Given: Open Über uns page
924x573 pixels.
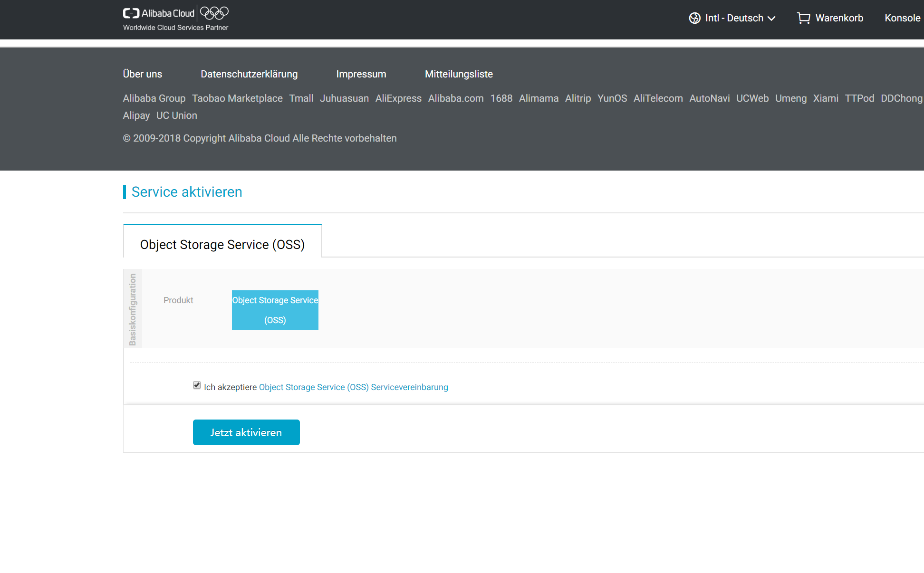Looking at the screenshot, I should [143, 74].
